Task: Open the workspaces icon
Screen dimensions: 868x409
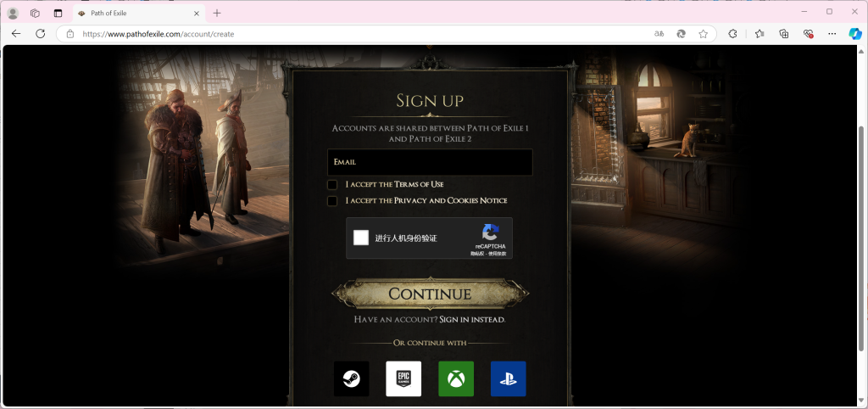Action: (x=35, y=14)
